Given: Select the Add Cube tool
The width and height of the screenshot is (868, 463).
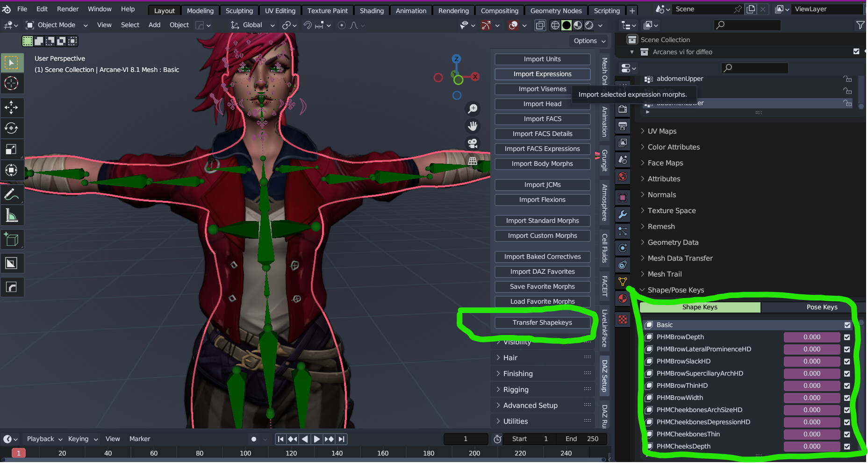Looking at the screenshot, I should pos(11,240).
